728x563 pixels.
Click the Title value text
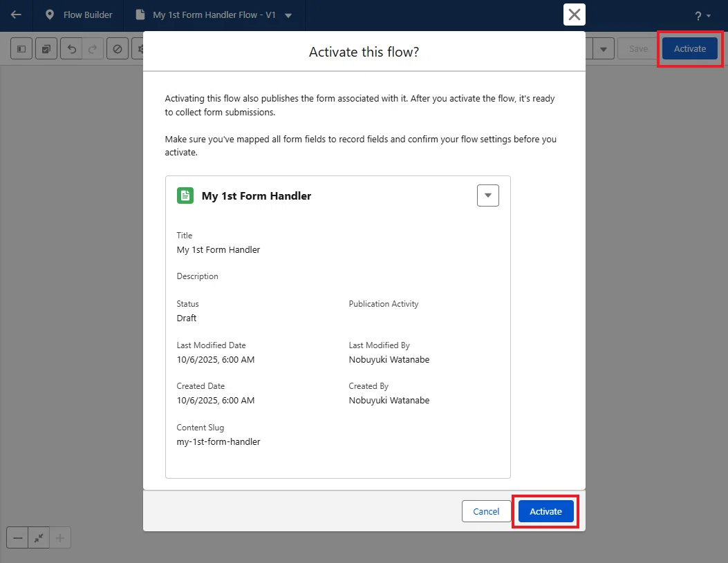click(218, 249)
